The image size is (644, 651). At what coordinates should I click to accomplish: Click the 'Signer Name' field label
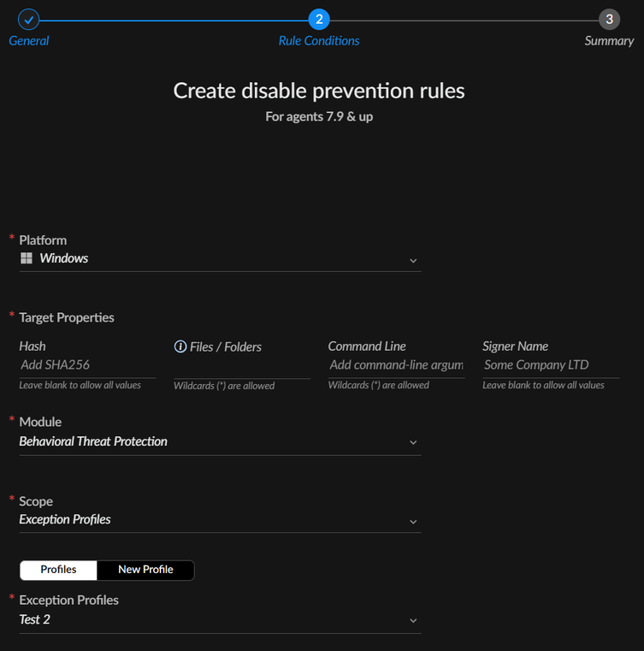point(515,346)
